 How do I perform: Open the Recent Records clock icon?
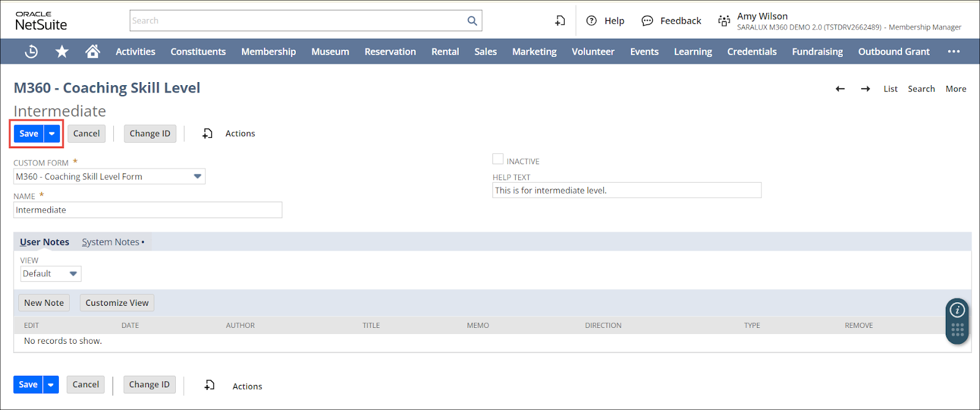[31, 52]
